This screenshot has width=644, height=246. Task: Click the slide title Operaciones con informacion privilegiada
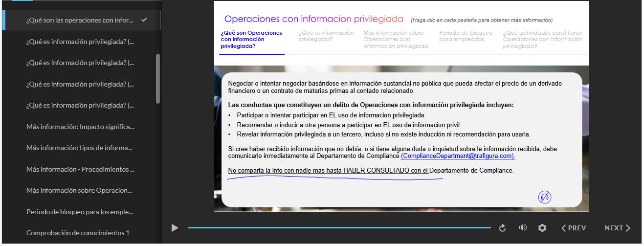point(314,19)
